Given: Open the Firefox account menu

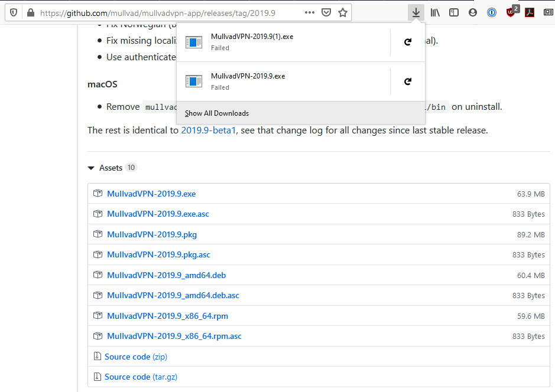Looking at the screenshot, I should [x=473, y=12].
